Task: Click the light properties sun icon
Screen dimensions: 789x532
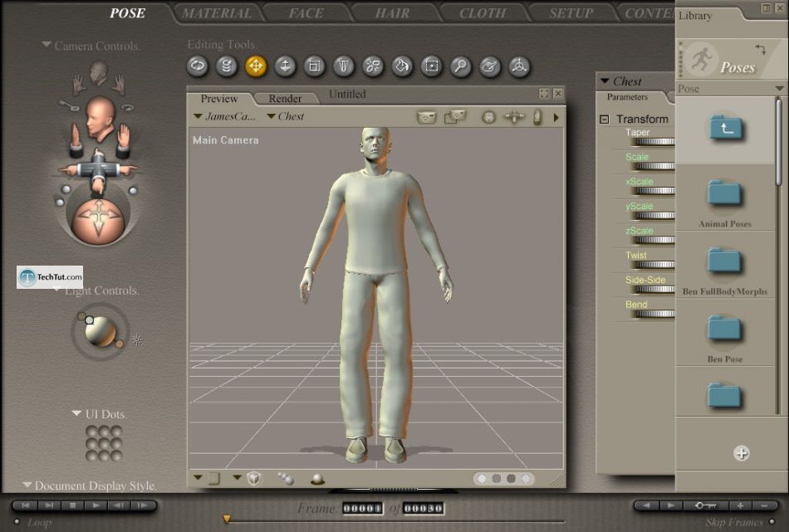Action: (x=137, y=339)
